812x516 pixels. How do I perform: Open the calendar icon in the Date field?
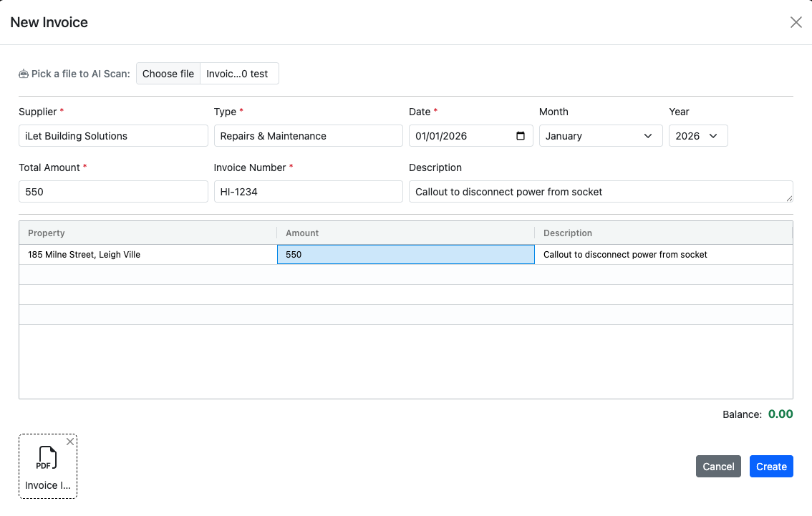(x=522, y=135)
